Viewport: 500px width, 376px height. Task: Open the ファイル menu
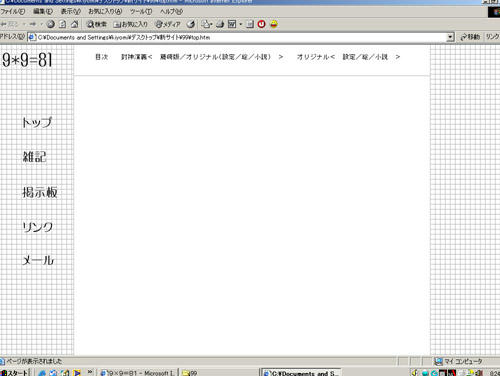(13, 11)
